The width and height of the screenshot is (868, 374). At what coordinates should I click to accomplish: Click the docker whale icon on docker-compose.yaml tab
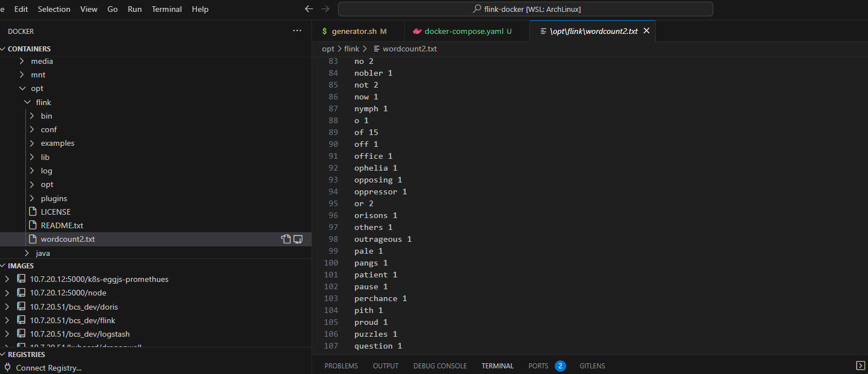click(x=417, y=31)
